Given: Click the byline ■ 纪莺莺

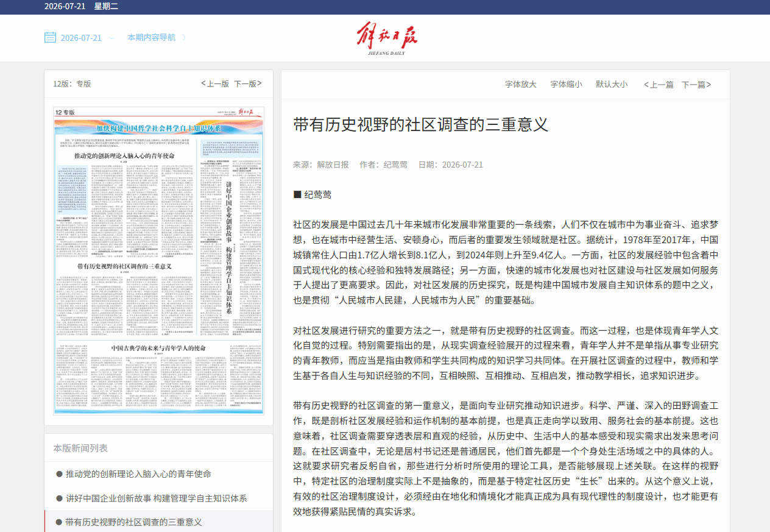Looking at the screenshot, I should (313, 195).
